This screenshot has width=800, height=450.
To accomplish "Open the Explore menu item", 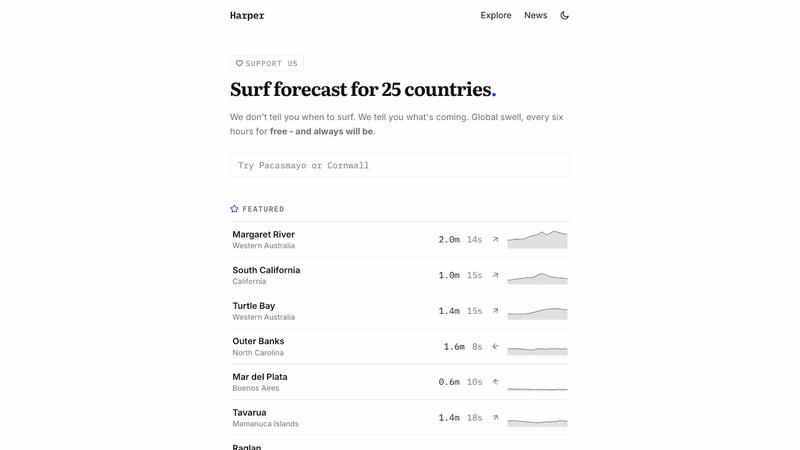I will point(495,15).
